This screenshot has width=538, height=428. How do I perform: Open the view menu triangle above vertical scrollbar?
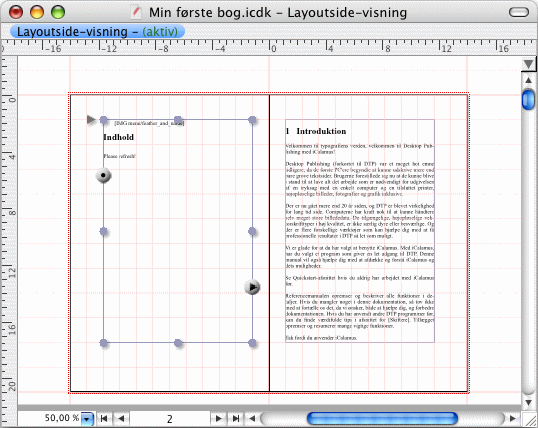coord(528,64)
